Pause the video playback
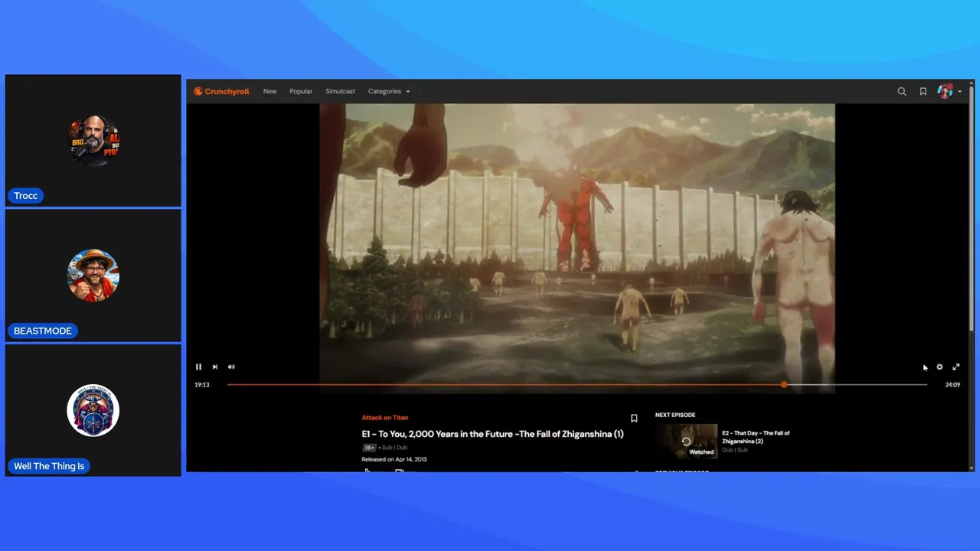The width and height of the screenshot is (980, 551). pyautogui.click(x=198, y=367)
